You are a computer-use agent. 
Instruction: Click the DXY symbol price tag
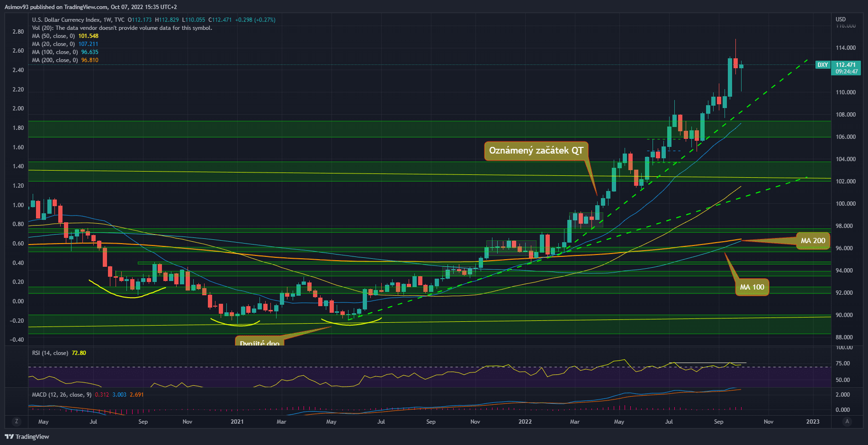point(823,65)
